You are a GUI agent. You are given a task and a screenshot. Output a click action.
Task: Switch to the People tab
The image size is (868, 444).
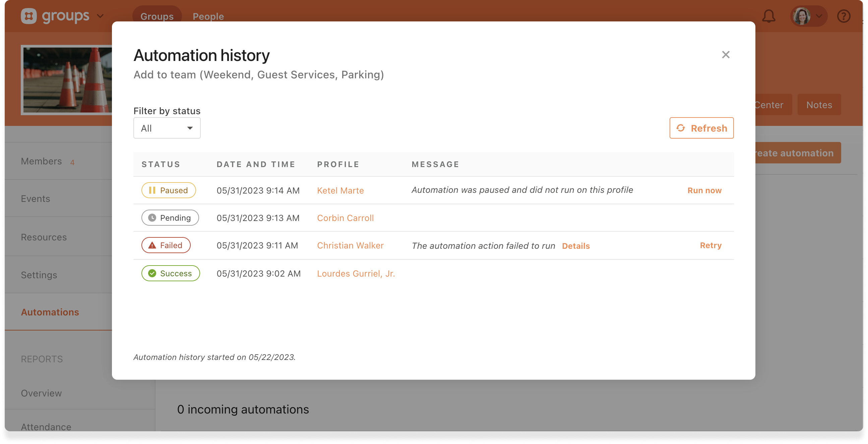pyautogui.click(x=208, y=16)
